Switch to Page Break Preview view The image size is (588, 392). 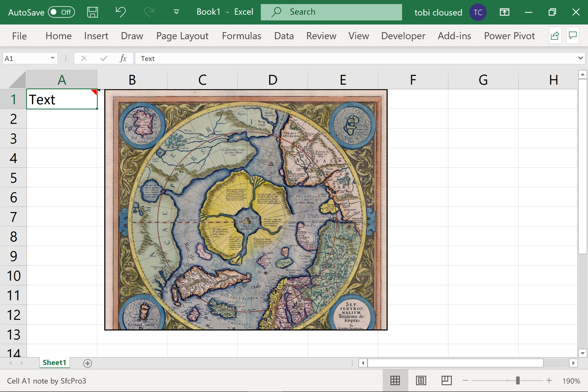coord(446,381)
